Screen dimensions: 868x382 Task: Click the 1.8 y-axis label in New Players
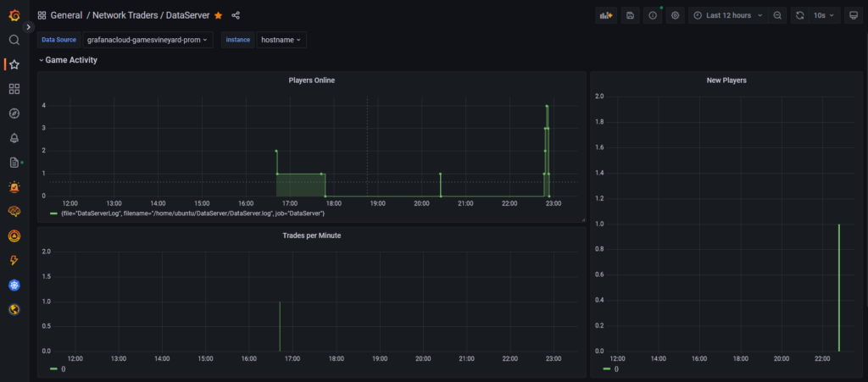(598, 122)
